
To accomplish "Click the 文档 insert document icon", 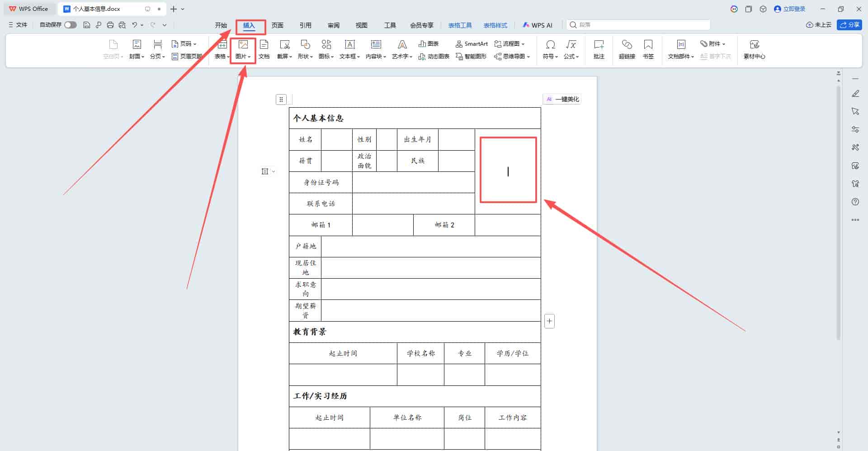I will tap(264, 49).
